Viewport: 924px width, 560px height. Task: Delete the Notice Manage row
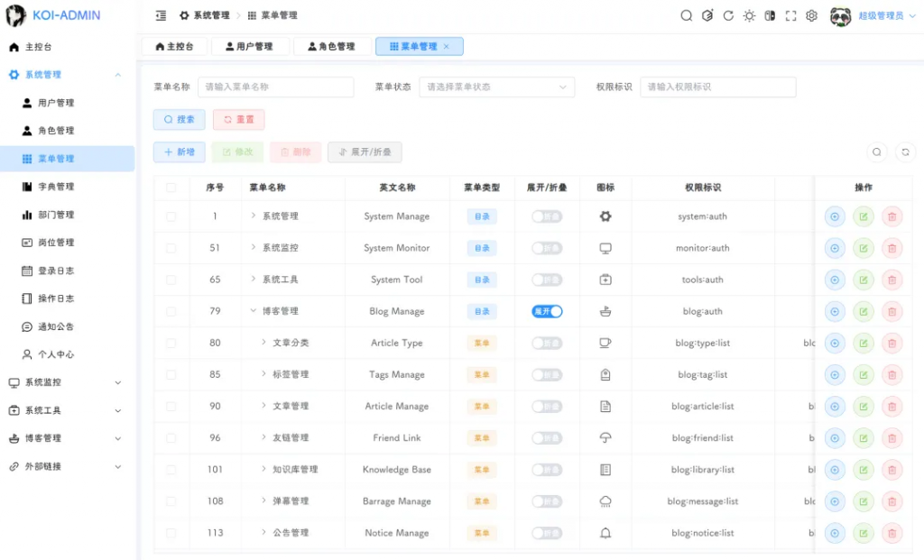coord(892,533)
